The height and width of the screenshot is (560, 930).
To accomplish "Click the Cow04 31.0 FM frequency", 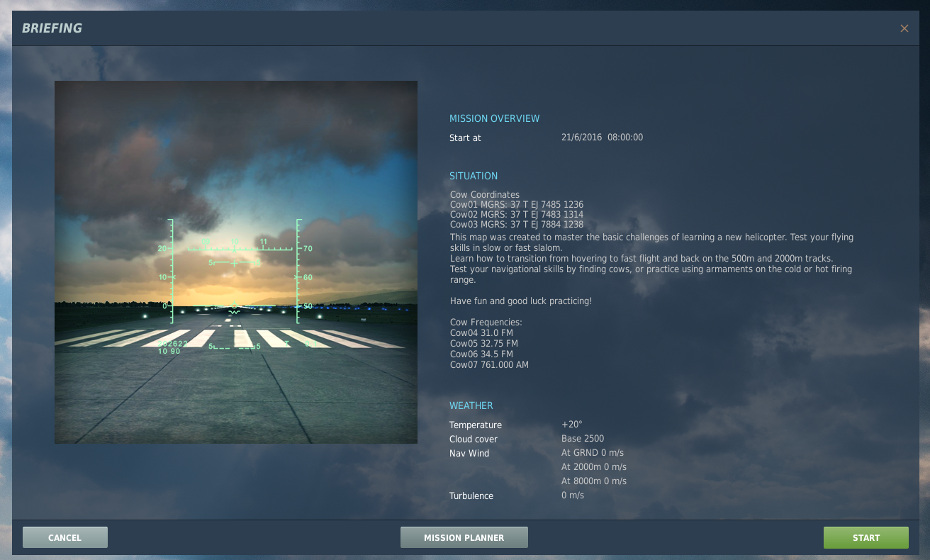I will (481, 332).
